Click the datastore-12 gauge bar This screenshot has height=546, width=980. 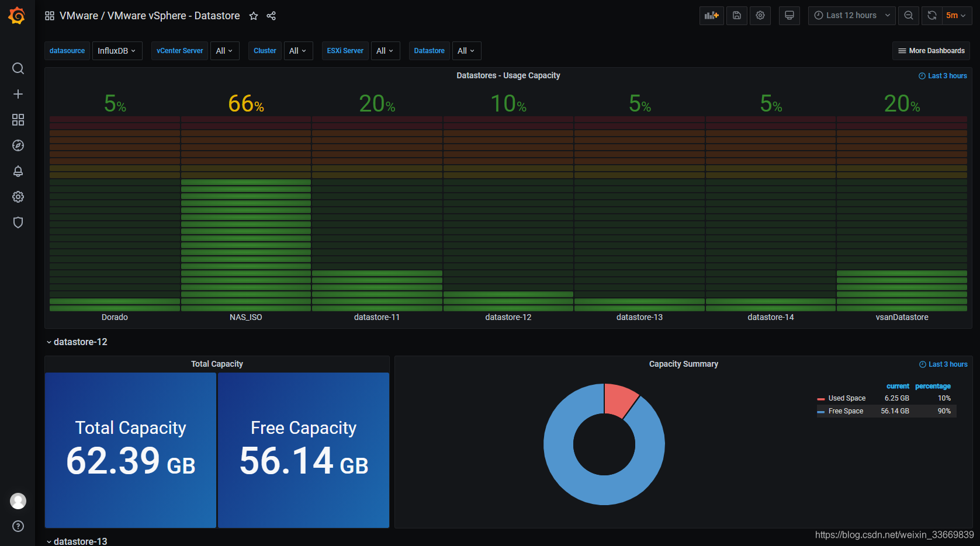508,214
